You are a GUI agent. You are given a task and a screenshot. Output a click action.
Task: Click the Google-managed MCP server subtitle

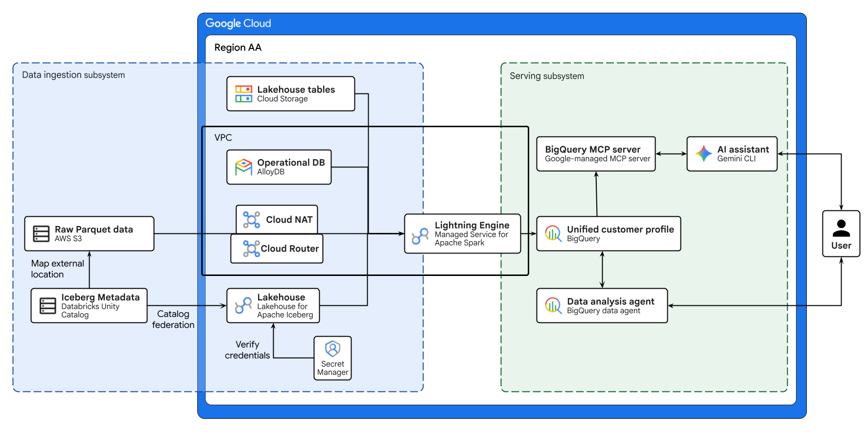point(597,159)
